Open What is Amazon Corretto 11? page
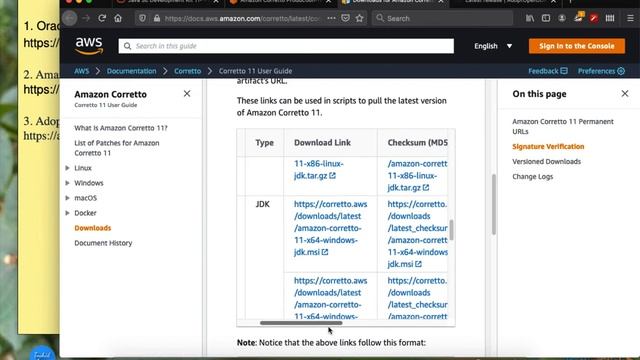Screen dimensions: 640x360 [121, 128]
